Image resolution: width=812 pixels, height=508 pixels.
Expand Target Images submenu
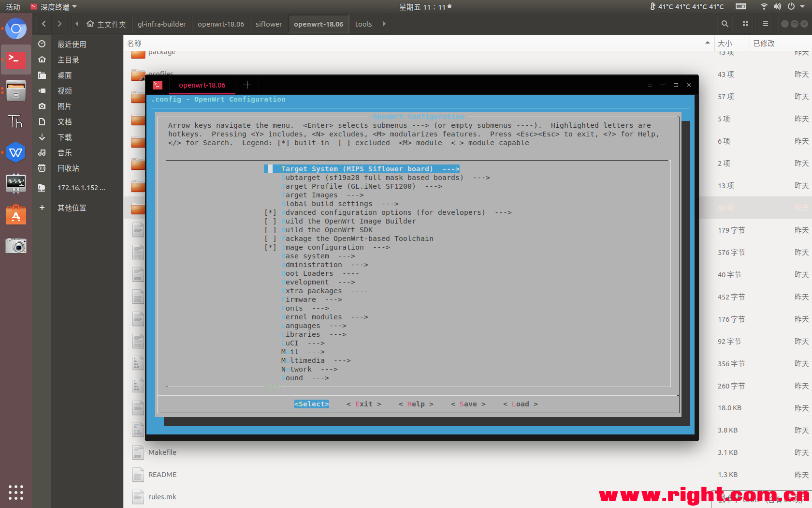[x=322, y=195]
